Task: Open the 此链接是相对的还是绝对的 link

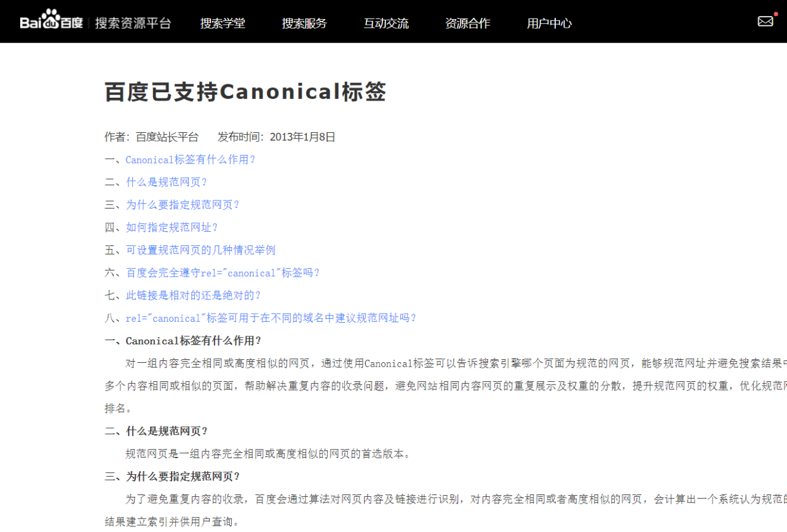Action: [x=193, y=295]
